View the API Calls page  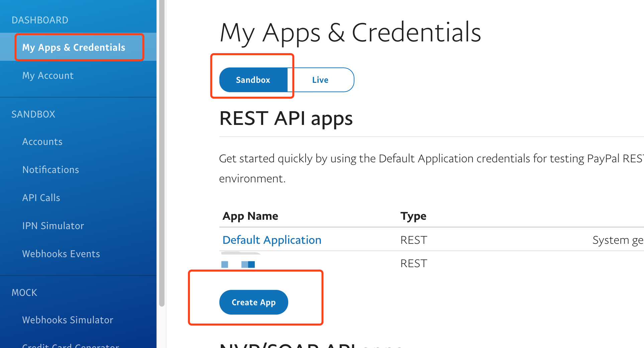41,198
